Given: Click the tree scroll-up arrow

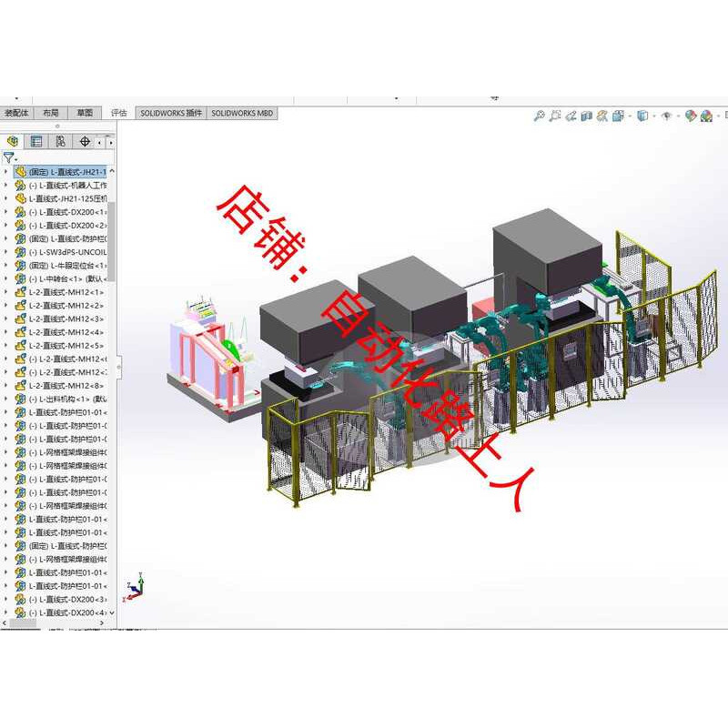Looking at the screenshot, I should [111, 171].
